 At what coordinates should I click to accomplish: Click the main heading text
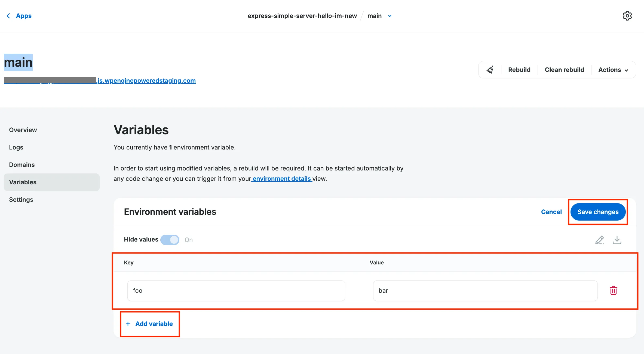point(18,62)
